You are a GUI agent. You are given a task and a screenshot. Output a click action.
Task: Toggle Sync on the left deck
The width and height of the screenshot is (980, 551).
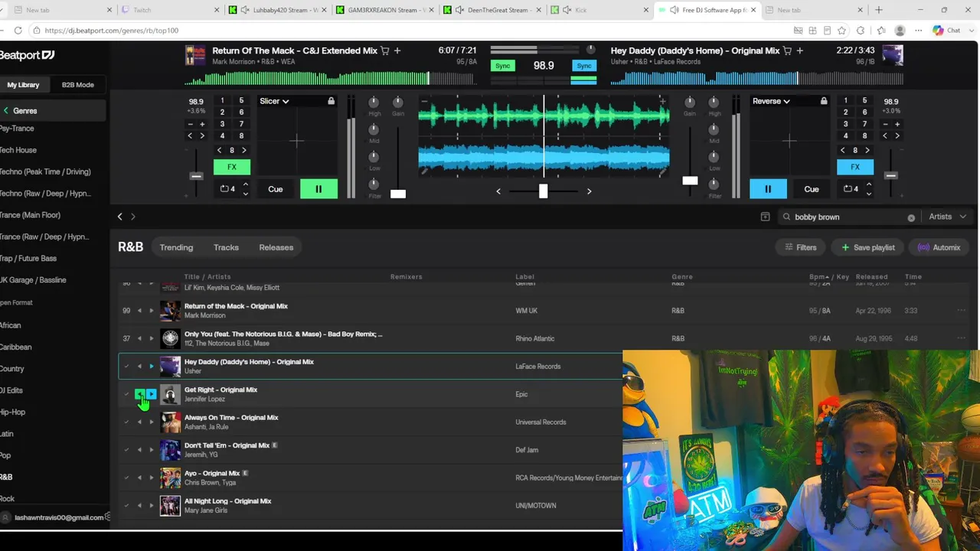502,66
